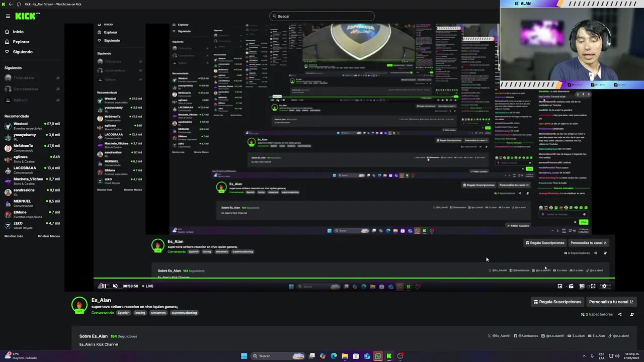Open recommended channel Machete_Vilches
This screenshot has height=362, width=644.
pos(32,181)
